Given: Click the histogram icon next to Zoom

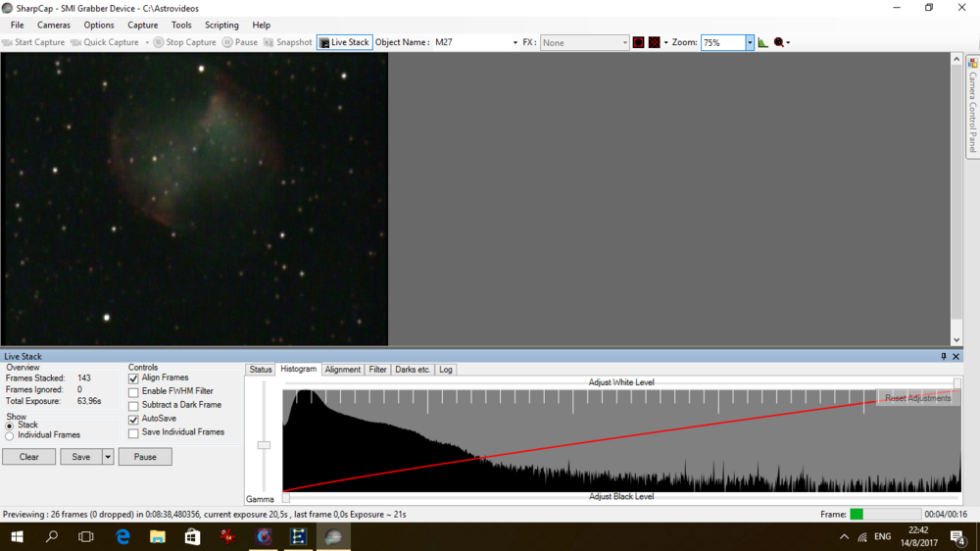Looking at the screenshot, I should (x=762, y=42).
